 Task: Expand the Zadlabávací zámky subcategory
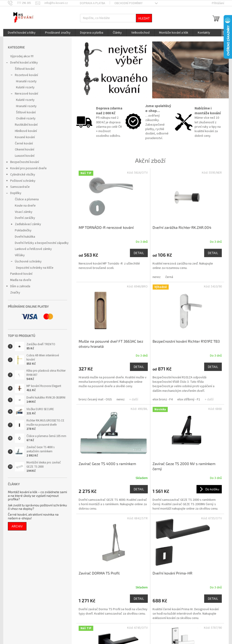pyautogui.click(x=12, y=224)
